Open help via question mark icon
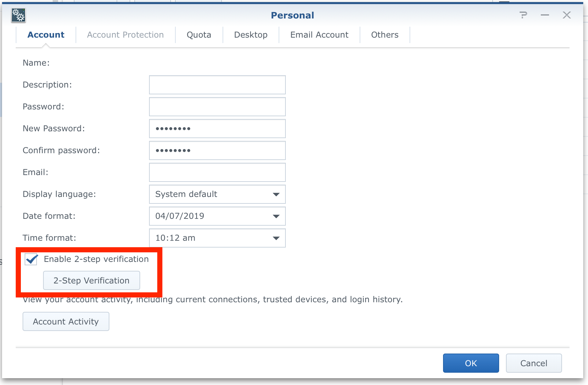The height and width of the screenshot is (385, 588). coord(523,15)
